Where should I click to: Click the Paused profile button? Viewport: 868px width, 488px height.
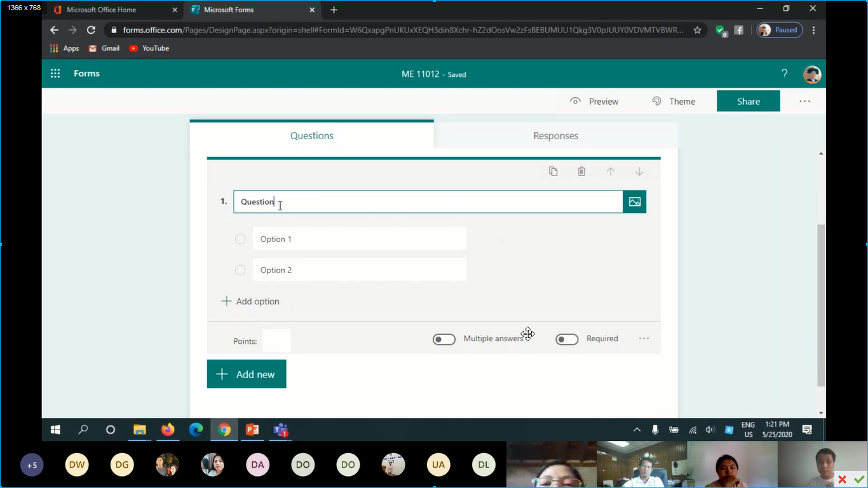tap(780, 30)
